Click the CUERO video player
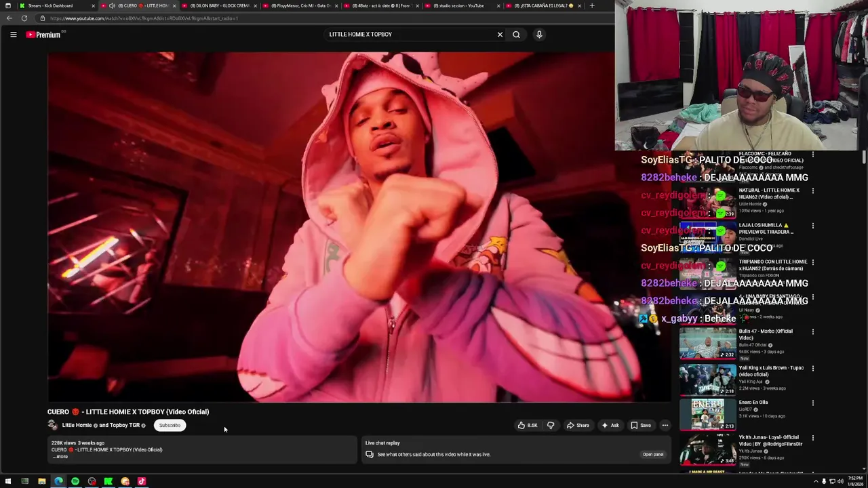Image resolution: width=868 pixels, height=488 pixels. (x=359, y=227)
